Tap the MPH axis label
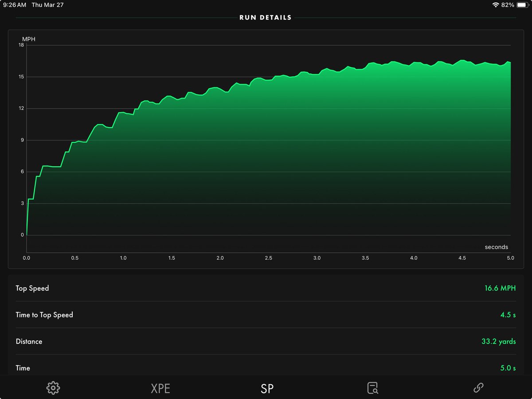The image size is (532, 399). (x=29, y=39)
